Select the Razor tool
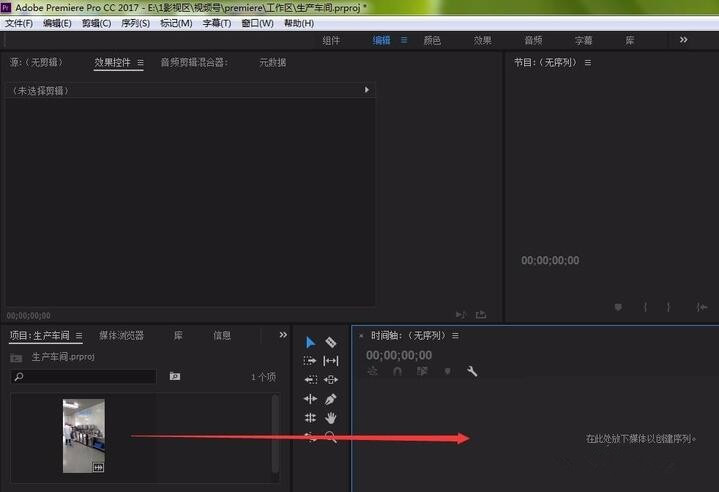 pyautogui.click(x=331, y=342)
